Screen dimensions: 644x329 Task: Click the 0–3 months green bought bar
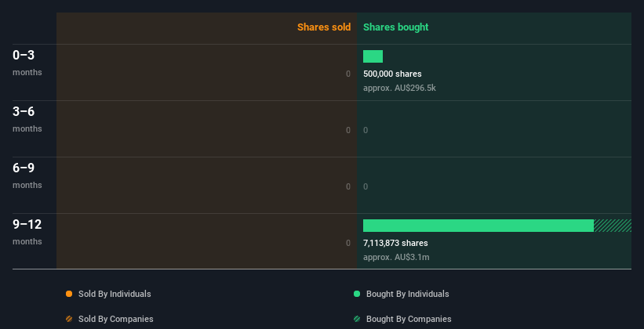373,56
